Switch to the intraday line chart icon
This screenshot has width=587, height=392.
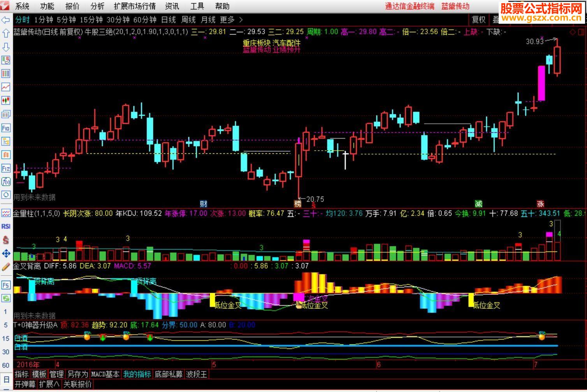pos(6,87)
